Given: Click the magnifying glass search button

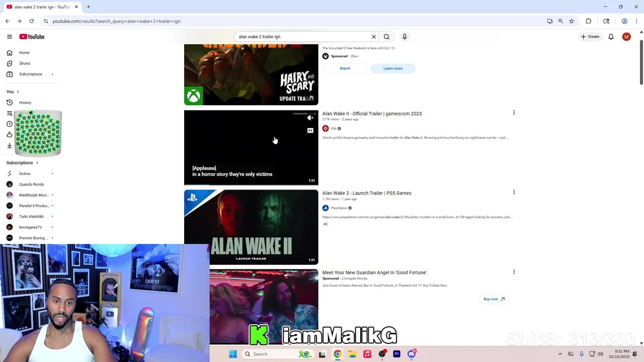Looking at the screenshot, I should point(386,37).
